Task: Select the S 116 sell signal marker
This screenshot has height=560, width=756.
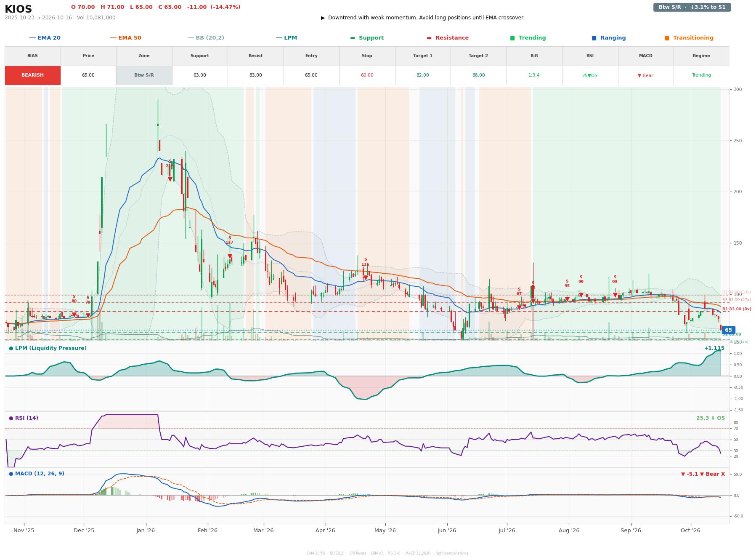Action: click(366, 278)
